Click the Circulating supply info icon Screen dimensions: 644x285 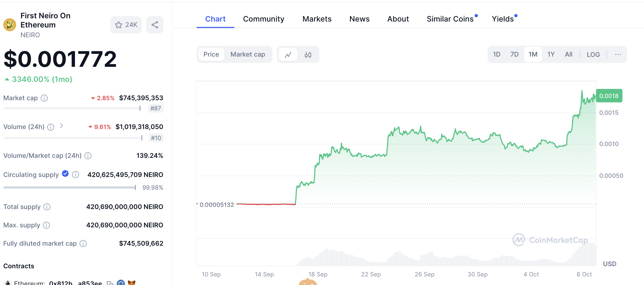[x=76, y=175]
